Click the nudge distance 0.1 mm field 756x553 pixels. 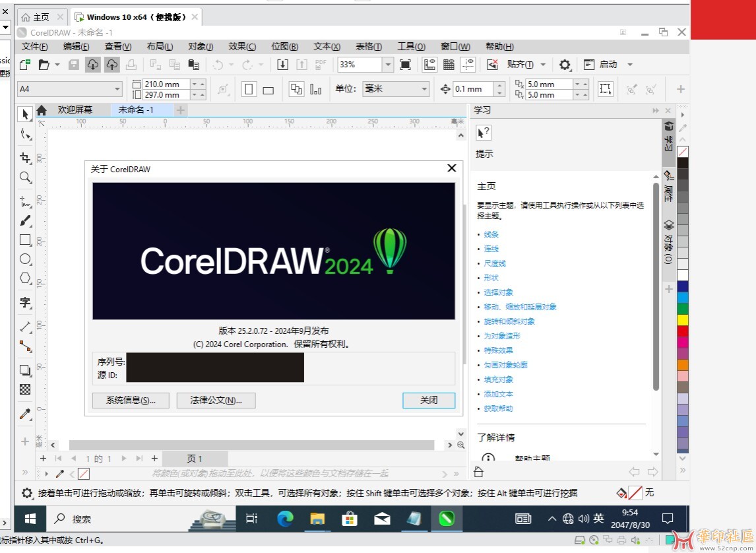click(474, 88)
